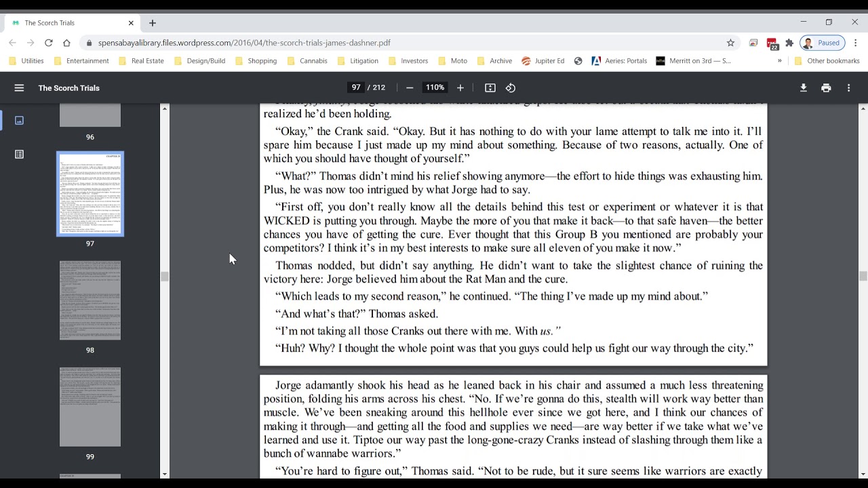
Task: Go to the browser home page
Action: pos(66,43)
